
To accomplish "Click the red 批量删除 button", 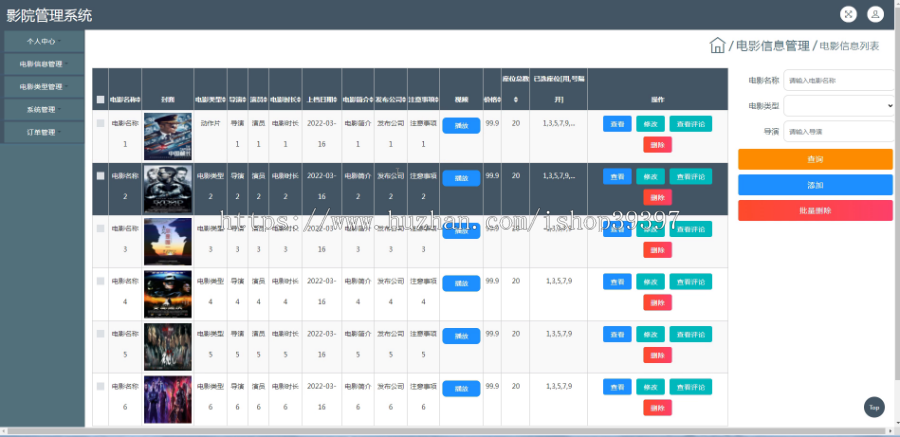I will (815, 210).
